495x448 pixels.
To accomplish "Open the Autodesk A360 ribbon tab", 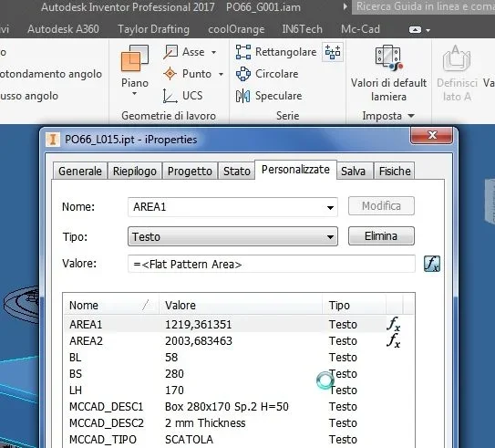I will [x=63, y=29].
